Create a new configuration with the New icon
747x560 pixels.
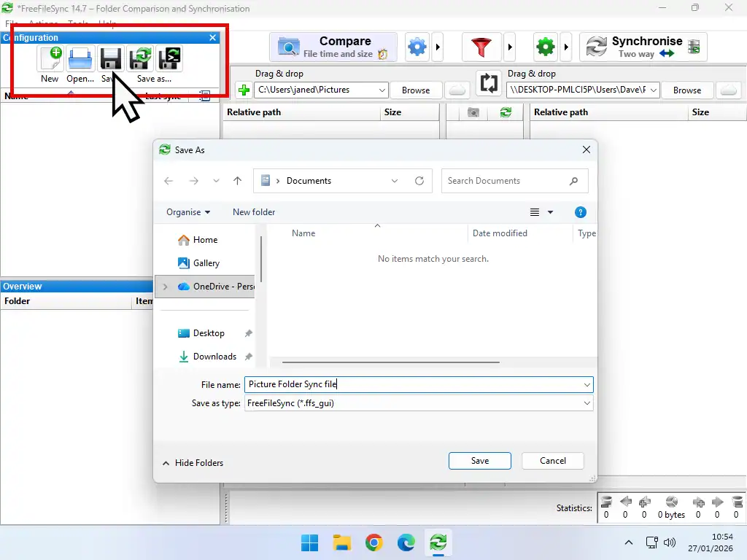click(x=50, y=58)
